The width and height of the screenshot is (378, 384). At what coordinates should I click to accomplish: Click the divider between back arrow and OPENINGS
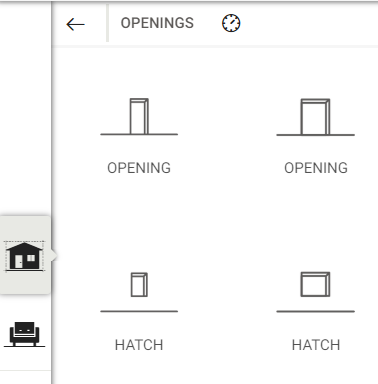(107, 23)
